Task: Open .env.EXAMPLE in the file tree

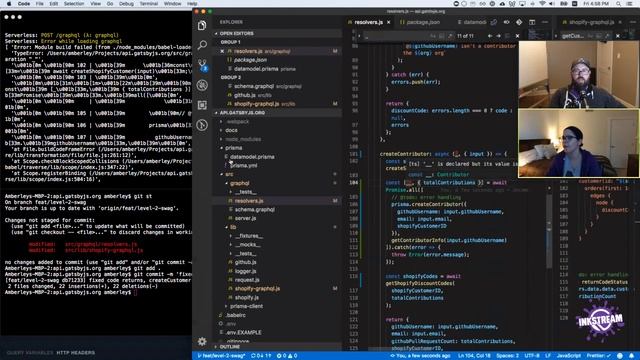Action: click(243, 333)
